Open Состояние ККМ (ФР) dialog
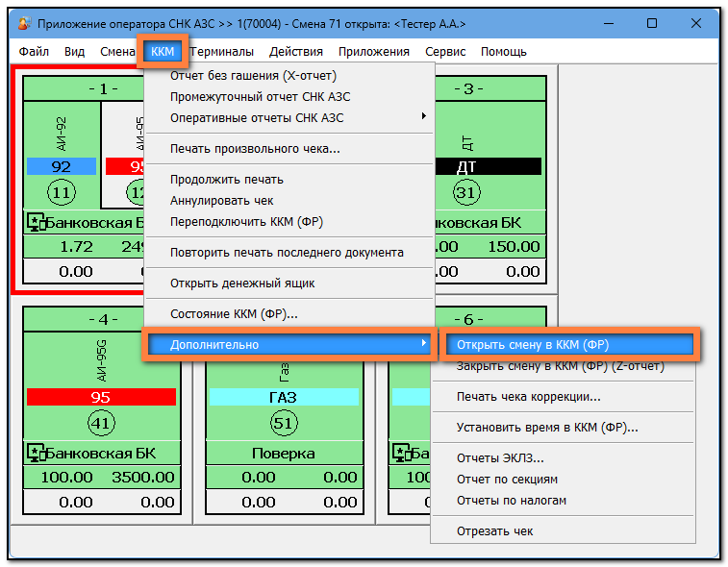 pyautogui.click(x=289, y=314)
